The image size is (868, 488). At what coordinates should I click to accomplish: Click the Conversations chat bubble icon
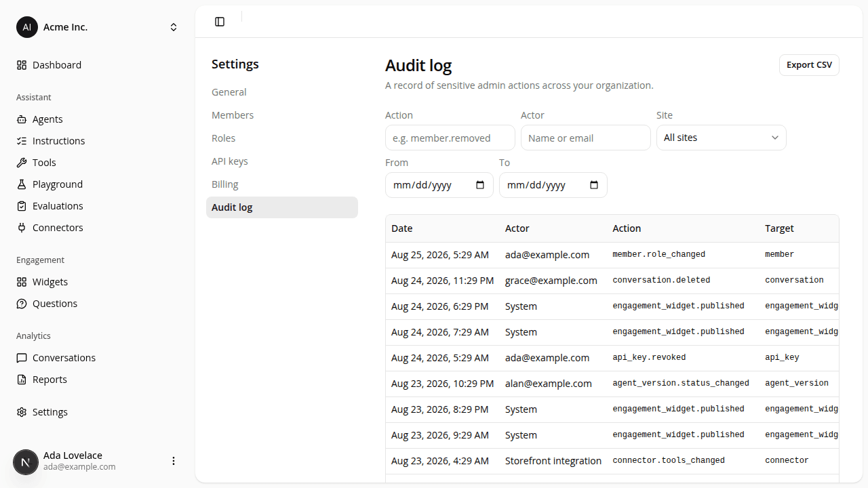(22, 358)
